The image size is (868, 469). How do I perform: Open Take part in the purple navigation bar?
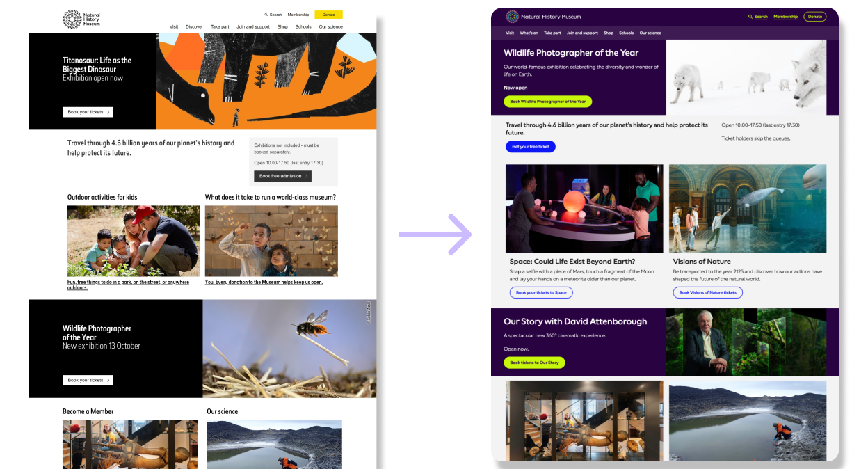click(552, 33)
